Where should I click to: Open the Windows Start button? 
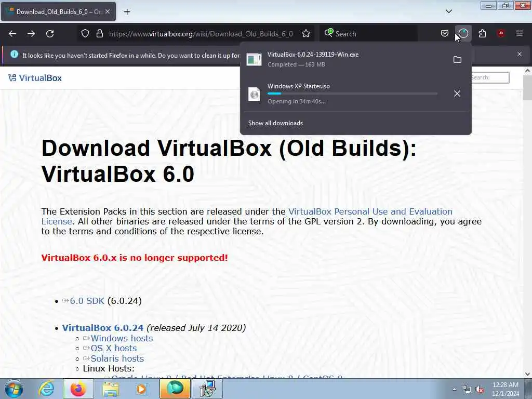click(x=14, y=389)
